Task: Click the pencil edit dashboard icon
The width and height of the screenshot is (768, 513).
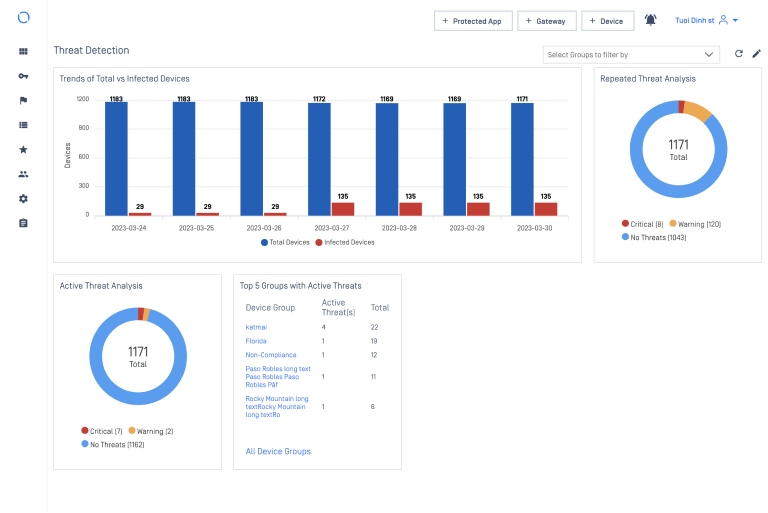Action: coord(757,54)
